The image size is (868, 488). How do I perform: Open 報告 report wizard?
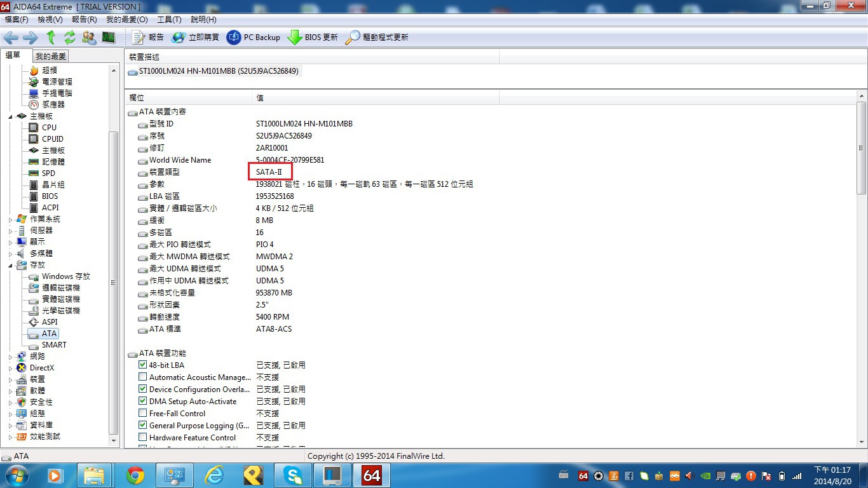coord(148,37)
